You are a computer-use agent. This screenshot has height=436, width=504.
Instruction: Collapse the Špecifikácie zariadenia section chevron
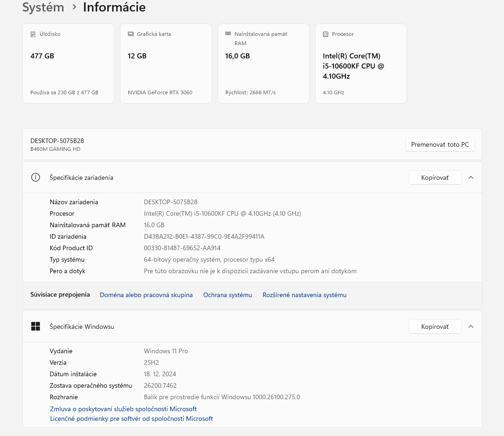[x=470, y=178]
